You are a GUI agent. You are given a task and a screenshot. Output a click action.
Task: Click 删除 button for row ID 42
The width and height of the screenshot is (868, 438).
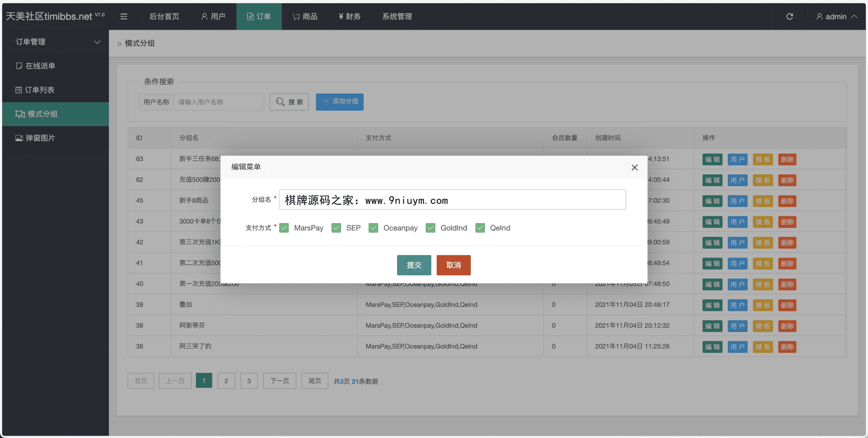click(x=787, y=243)
